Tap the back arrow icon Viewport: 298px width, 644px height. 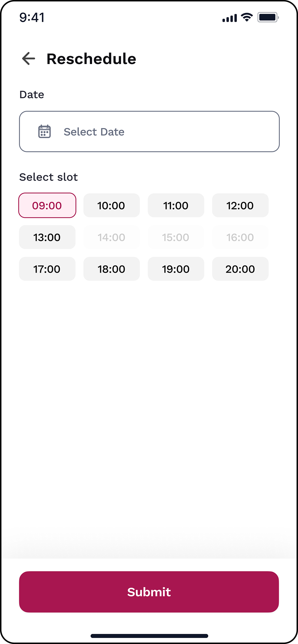click(x=29, y=59)
